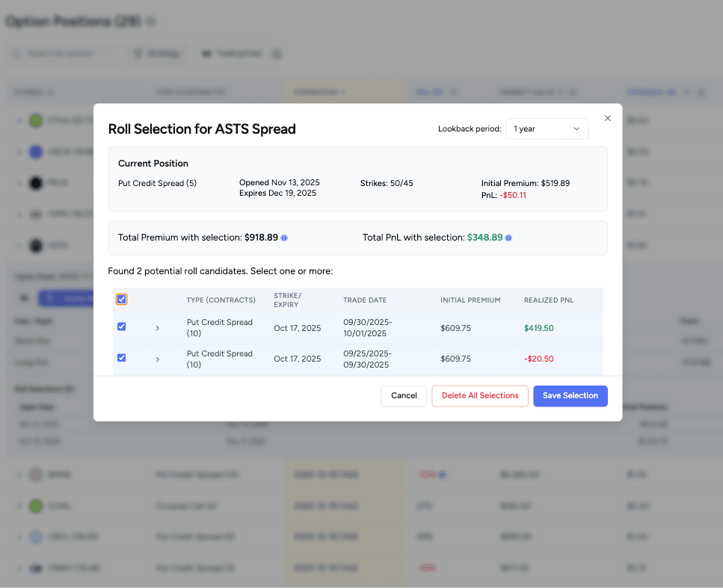Uncheck the select-all checkbox in the candidates table
Screen dimensions: 723x588
point(122,300)
